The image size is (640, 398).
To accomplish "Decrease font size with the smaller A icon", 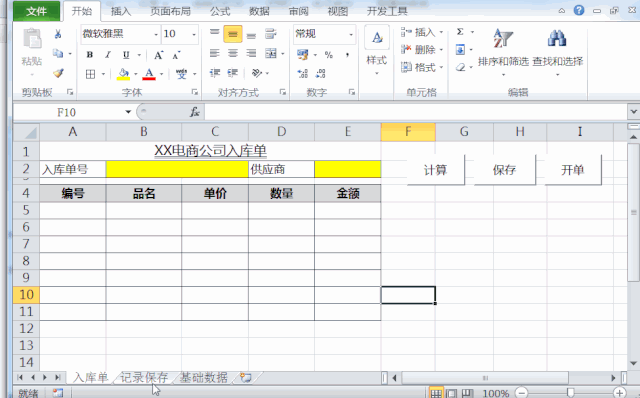I will 176,55.
